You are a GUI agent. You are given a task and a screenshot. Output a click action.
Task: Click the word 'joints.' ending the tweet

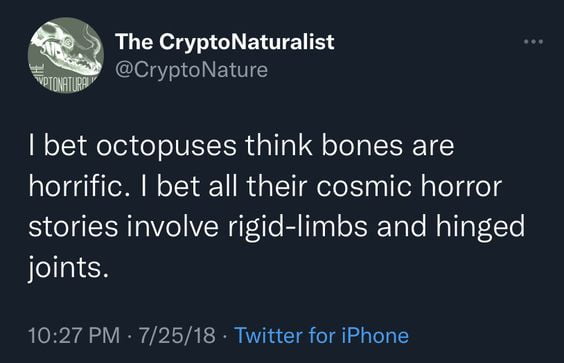click(x=68, y=268)
